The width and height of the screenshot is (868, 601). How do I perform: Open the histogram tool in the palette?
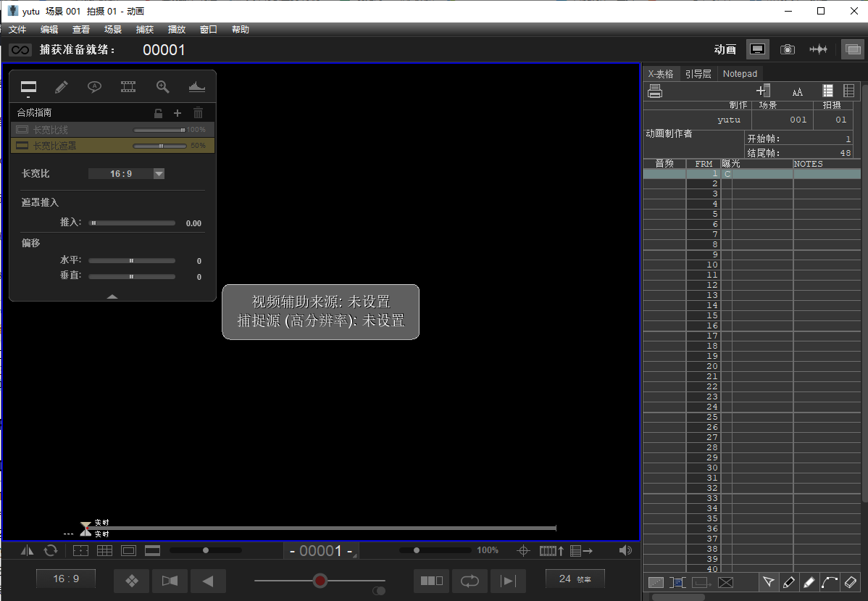click(x=196, y=87)
